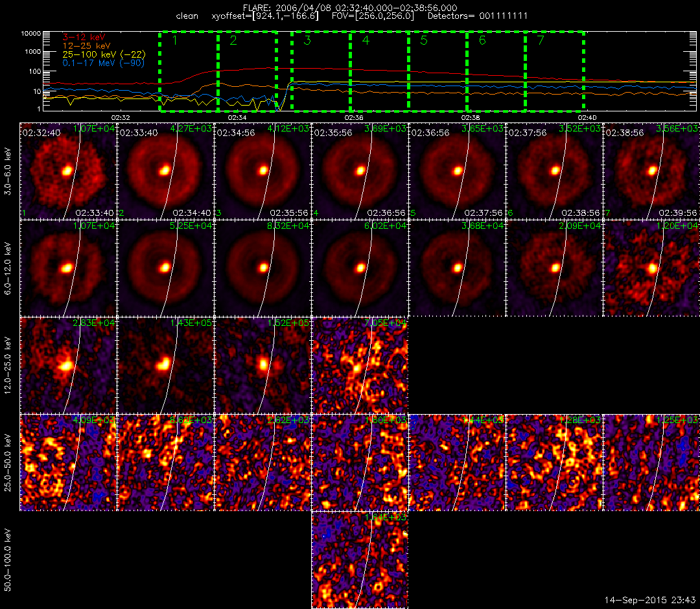
Task: Click the 02:39:56 end time label
Action: pyautogui.click(x=677, y=213)
